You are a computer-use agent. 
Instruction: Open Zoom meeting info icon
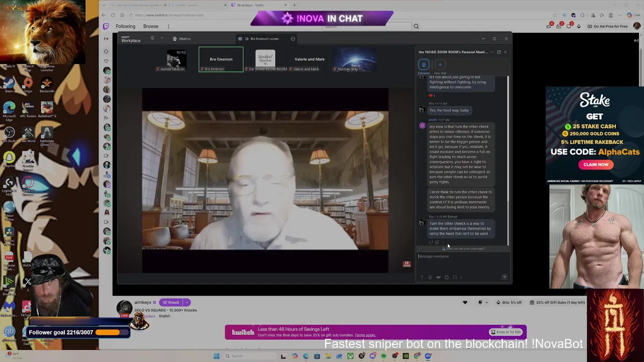click(152, 38)
